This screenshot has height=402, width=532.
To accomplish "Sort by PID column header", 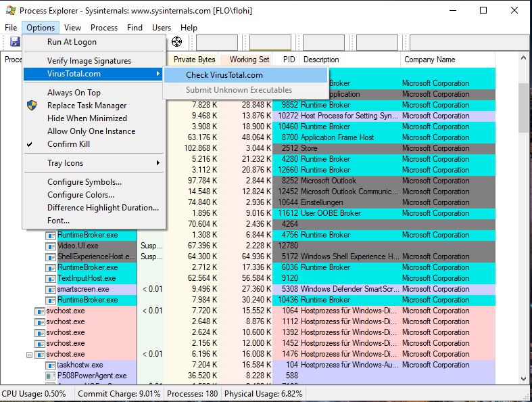I will click(x=287, y=60).
